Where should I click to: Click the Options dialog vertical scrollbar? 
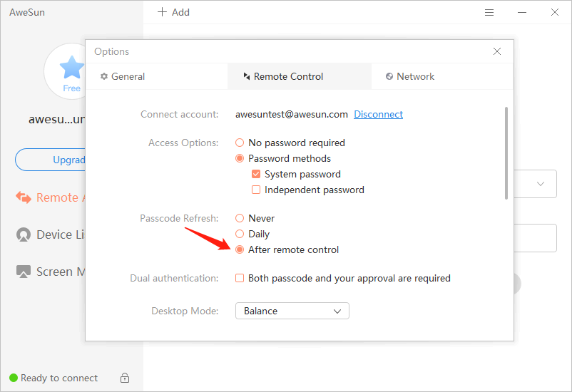coord(506,153)
